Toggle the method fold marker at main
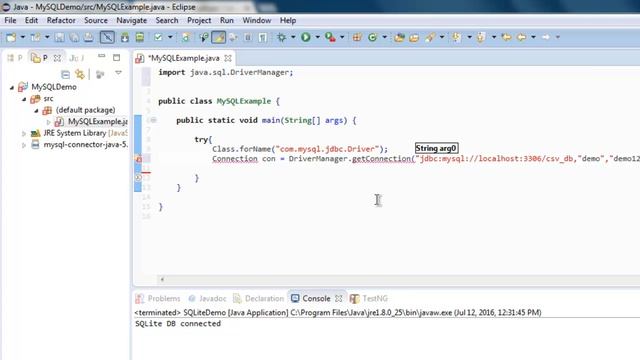 (x=153, y=120)
